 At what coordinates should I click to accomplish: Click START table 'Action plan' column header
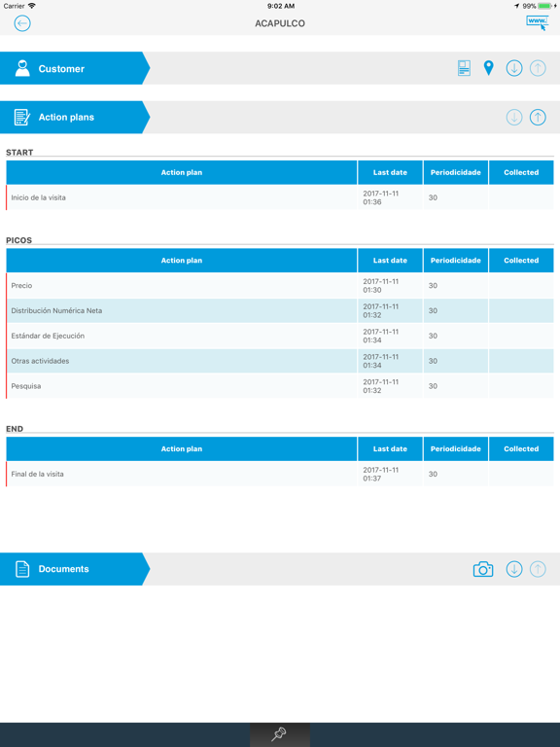(x=182, y=172)
